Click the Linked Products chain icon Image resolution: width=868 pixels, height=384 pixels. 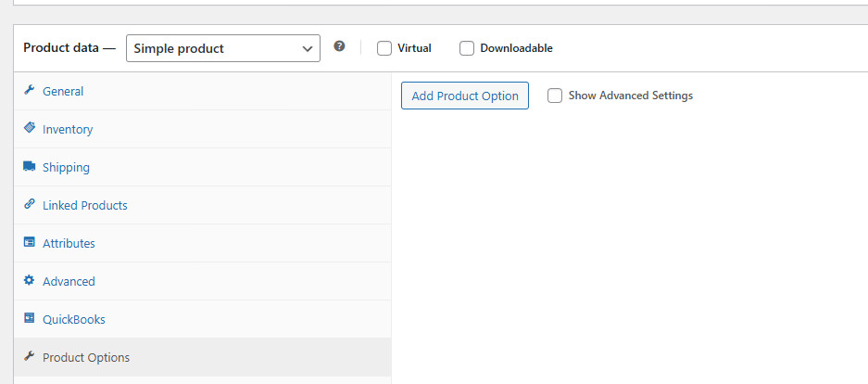(30, 204)
